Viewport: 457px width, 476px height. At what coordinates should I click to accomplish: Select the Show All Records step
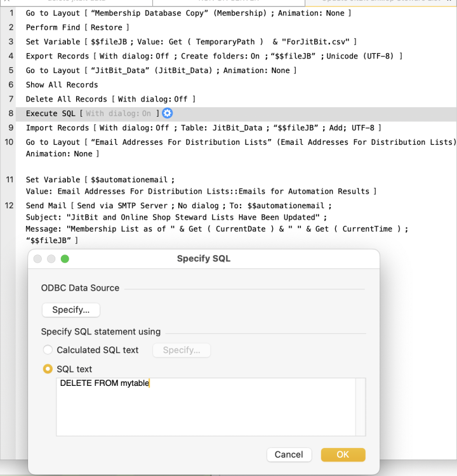click(x=62, y=84)
